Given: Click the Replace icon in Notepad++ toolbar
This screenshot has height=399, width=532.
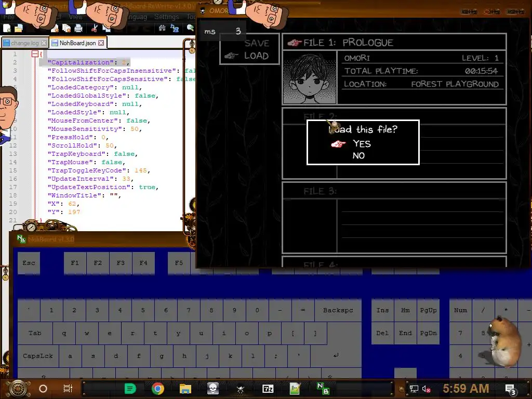Looking at the screenshot, I should point(175,29).
